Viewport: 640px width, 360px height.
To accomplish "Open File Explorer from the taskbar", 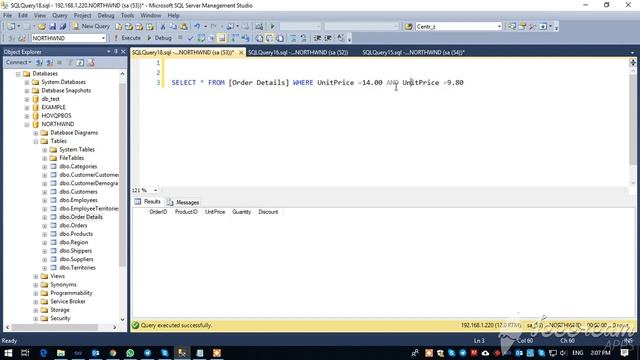I will (61, 353).
